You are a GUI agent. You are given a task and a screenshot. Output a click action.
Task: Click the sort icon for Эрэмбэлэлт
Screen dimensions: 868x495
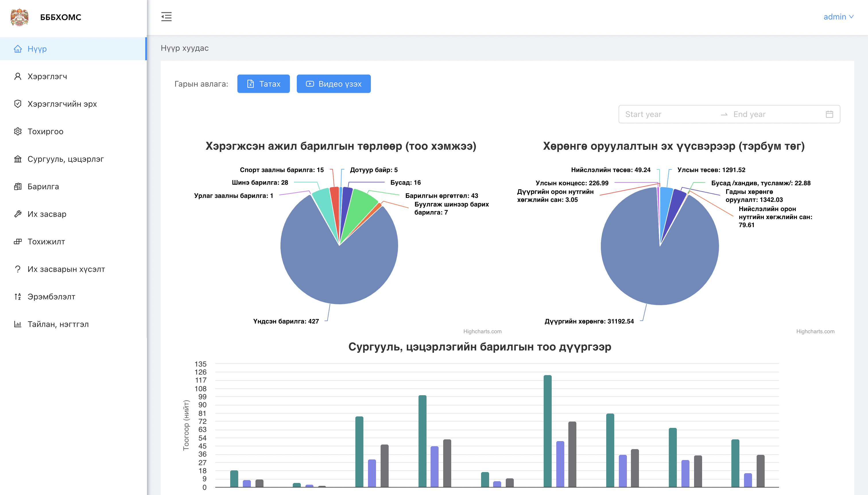click(x=18, y=297)
